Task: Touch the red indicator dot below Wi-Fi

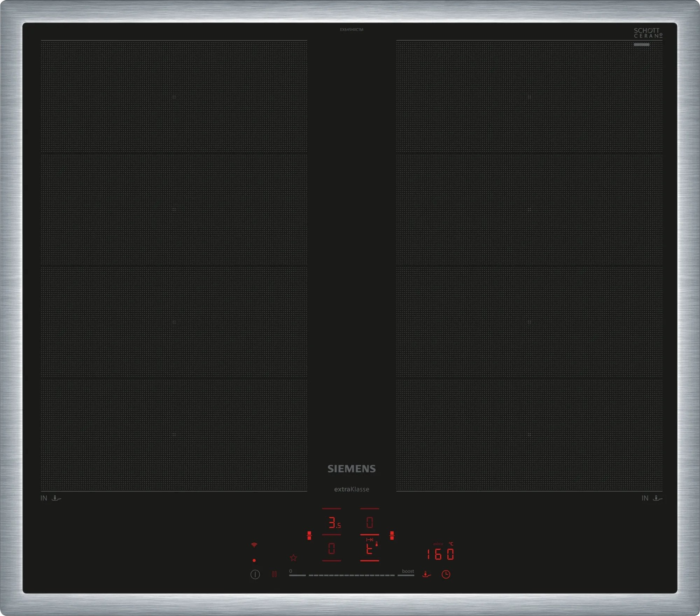Action: tap(254, 560)
